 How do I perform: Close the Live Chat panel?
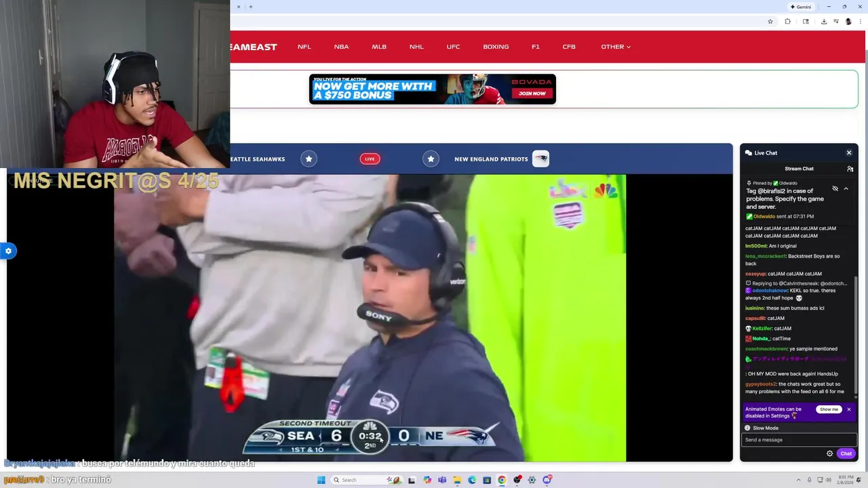tap(848, 153)
